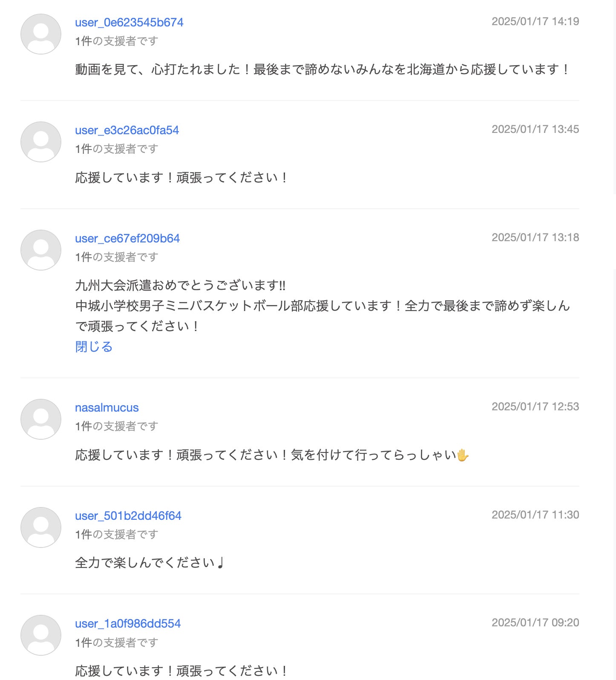Click avatar icon of user_501b2dd46f64
The image size is (616, 680).
click(41, 527)
